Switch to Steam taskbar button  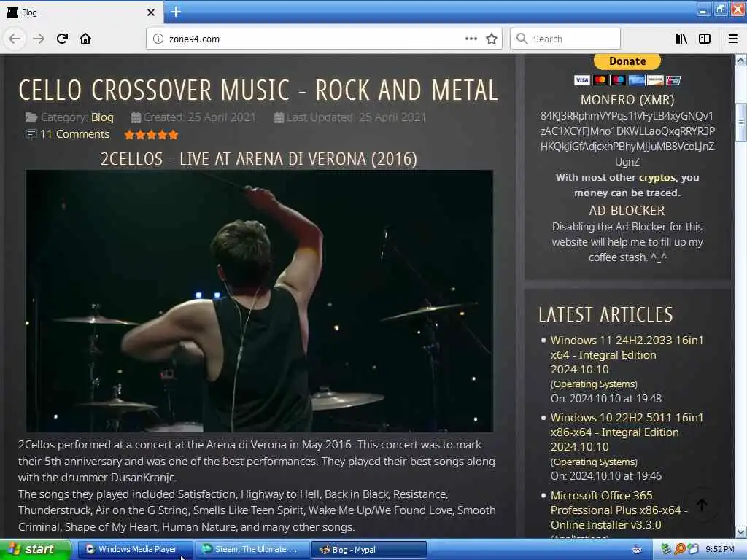pos(252,550)
